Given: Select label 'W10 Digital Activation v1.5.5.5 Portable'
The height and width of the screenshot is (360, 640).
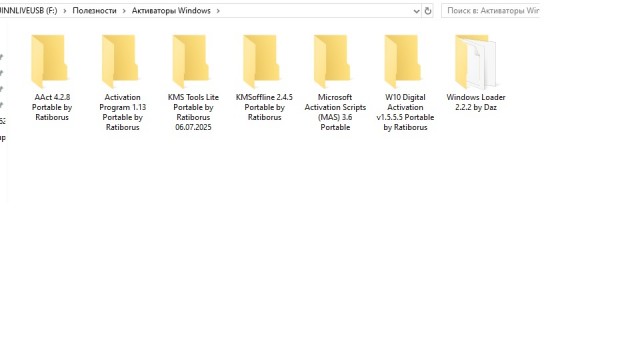Looking at the screenshot, I should click(405, 112).
